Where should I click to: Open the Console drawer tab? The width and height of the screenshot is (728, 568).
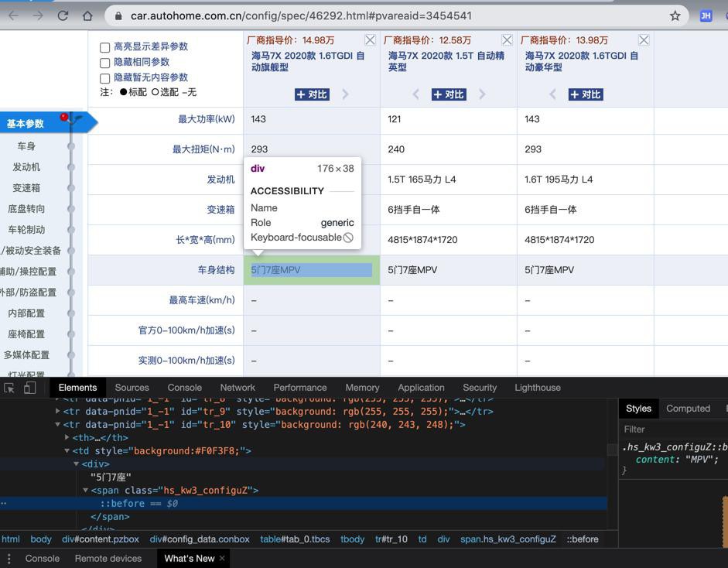43,558
